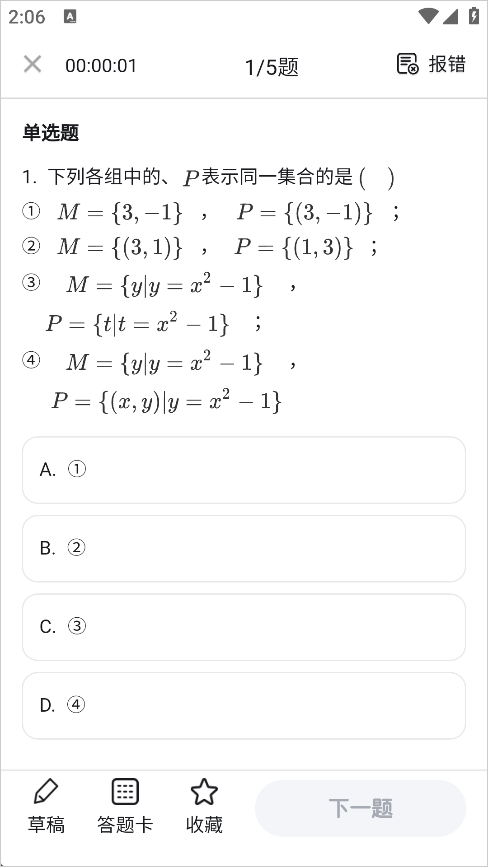The height and width of the screenshot is (867, 488).
Task: Go to next question with 下一题
Action: [360, 808]
